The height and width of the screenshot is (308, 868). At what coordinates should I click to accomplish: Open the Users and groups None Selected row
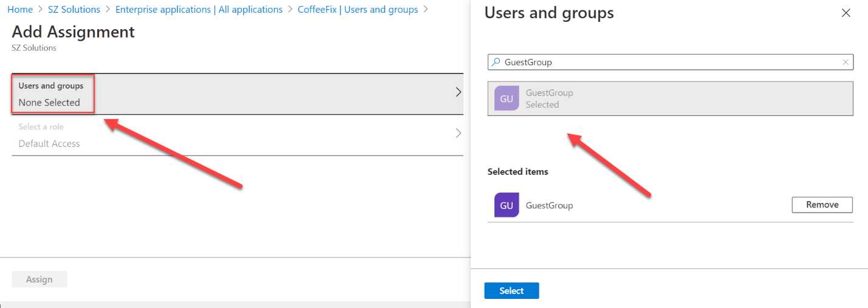(x=238, y=94)
